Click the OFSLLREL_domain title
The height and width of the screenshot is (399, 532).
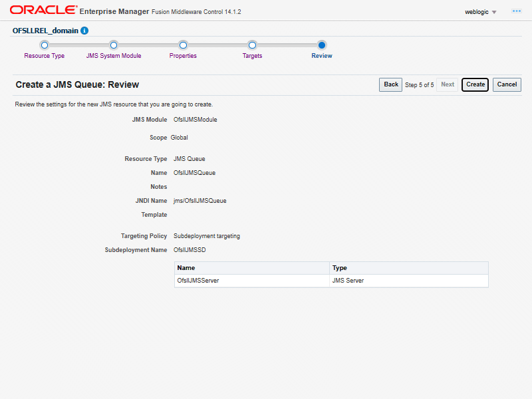45,31
